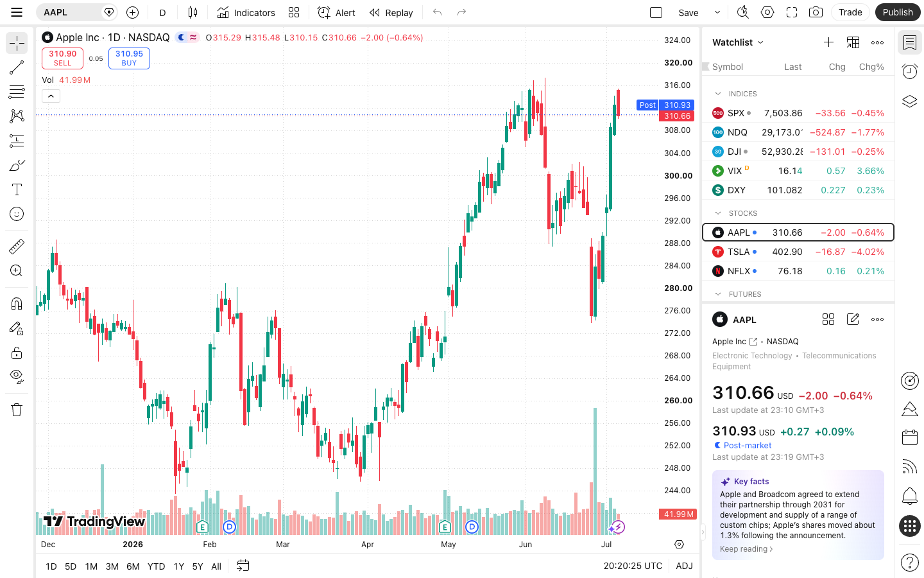This screenshot has height=578, width=924.
Task: Toggle fullscreen mode
Action: pos(792,12)
